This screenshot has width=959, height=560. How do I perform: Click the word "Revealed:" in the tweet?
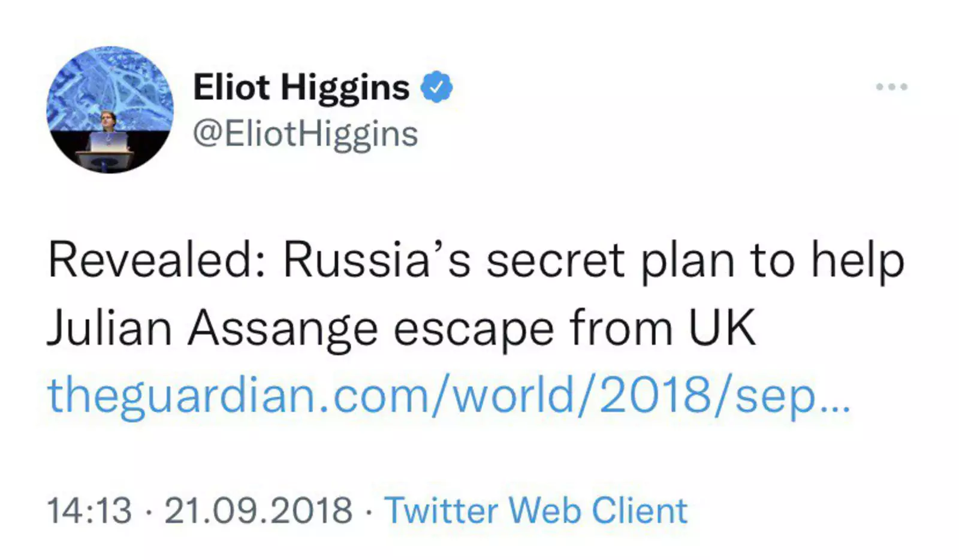coord(157,261)
